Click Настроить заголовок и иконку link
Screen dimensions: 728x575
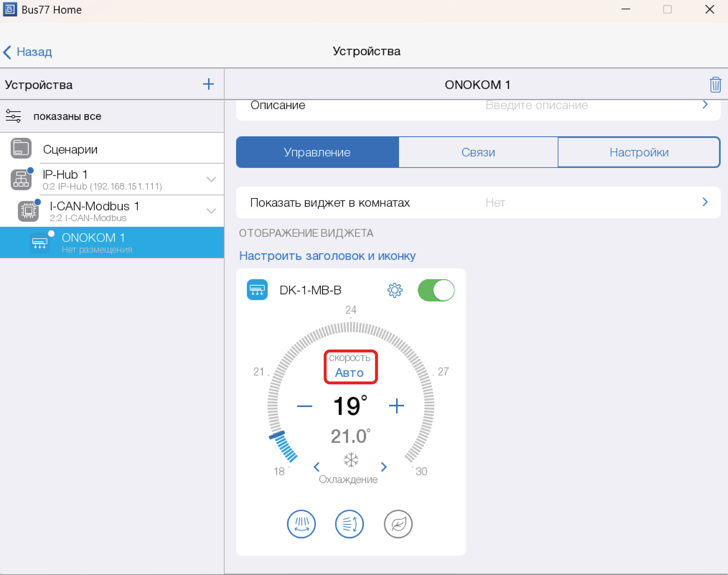[x=327, y=256]
